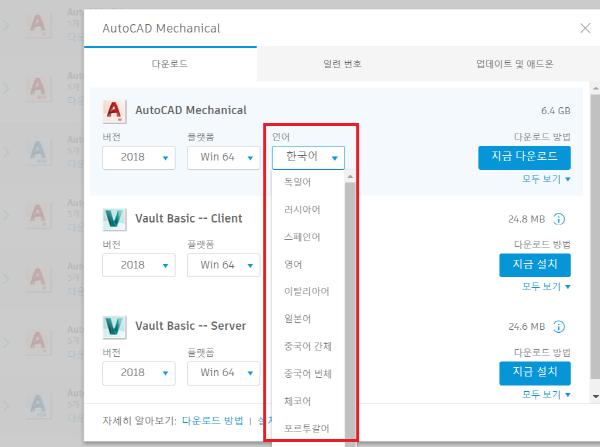Click the Vault Basic -- Client logo icon

click(x=114, y=219)
